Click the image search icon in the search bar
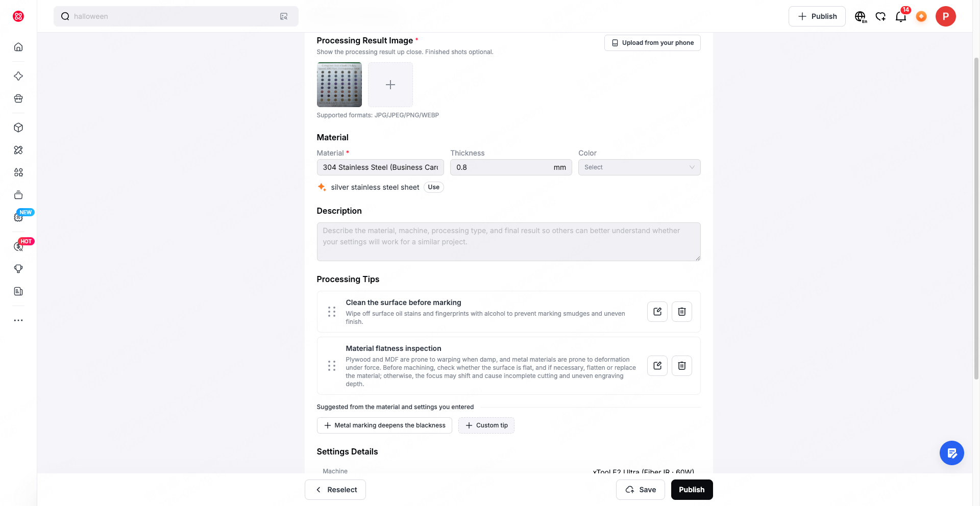Image resolution: width=980 pixels, height=506 pixels. tap(284, 16)
